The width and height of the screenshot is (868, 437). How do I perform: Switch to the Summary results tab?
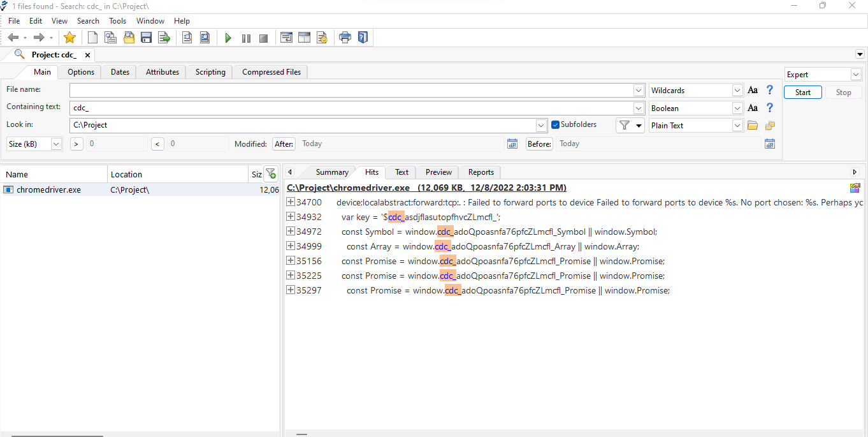point(332,172)
